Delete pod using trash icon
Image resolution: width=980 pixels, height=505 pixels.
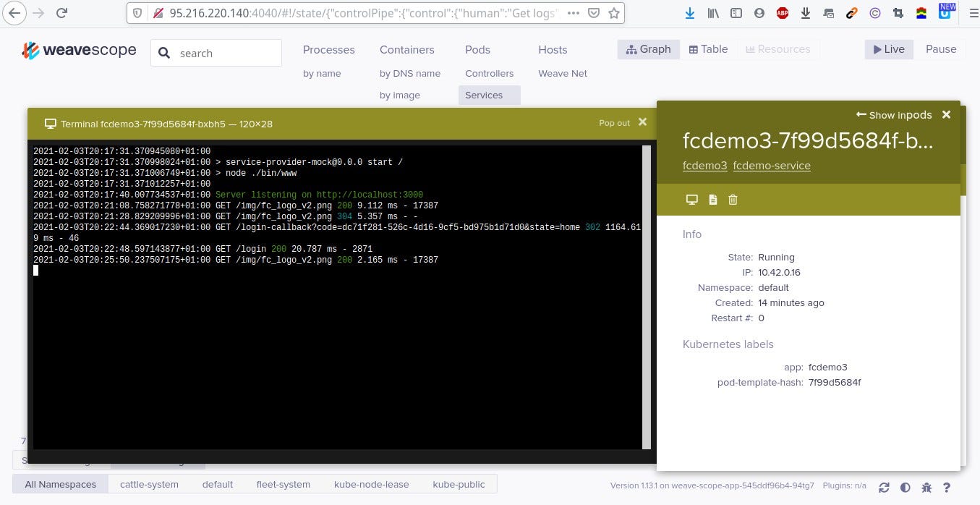[x=733, y=200]
